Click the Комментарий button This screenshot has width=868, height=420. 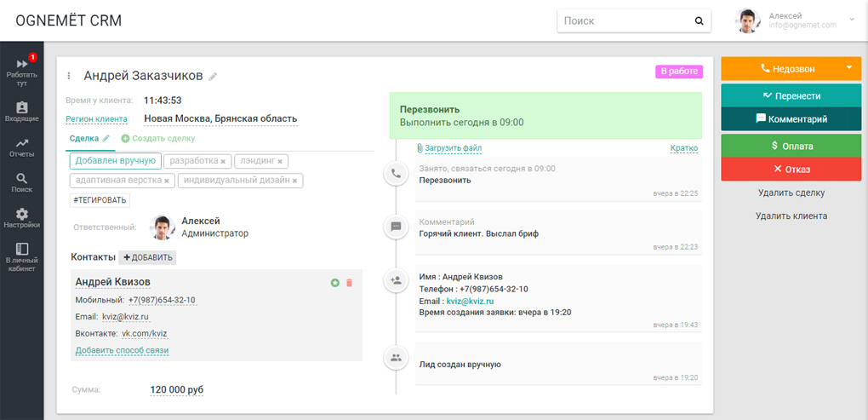tap(791, 119)
